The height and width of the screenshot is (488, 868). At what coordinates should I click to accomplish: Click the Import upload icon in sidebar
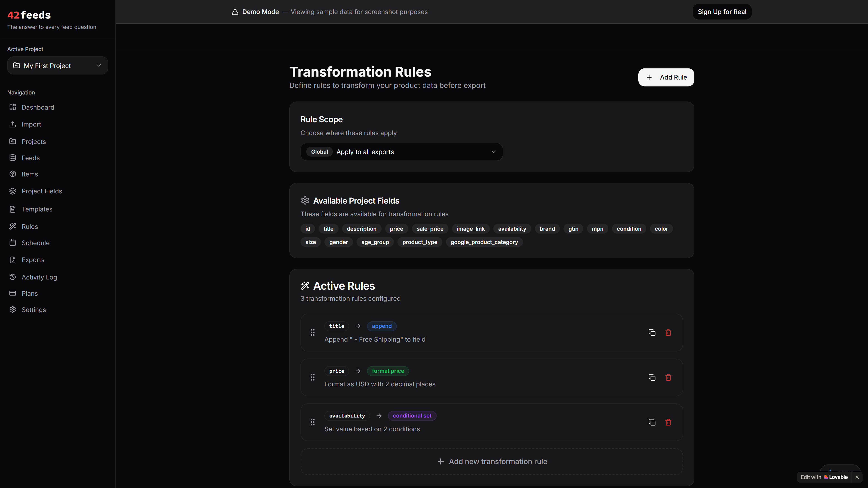pyautogui.click(x=13, y=124)
